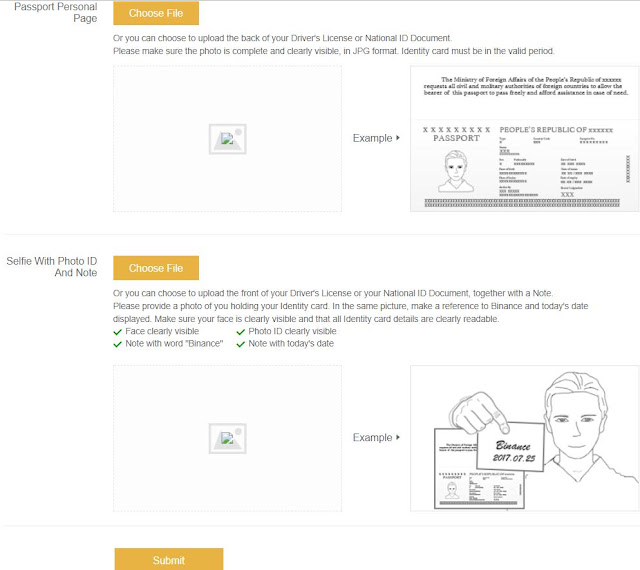Click the text 'Face clearly visible'
Viewport: 640px width, 570px height.
point(162,331)
